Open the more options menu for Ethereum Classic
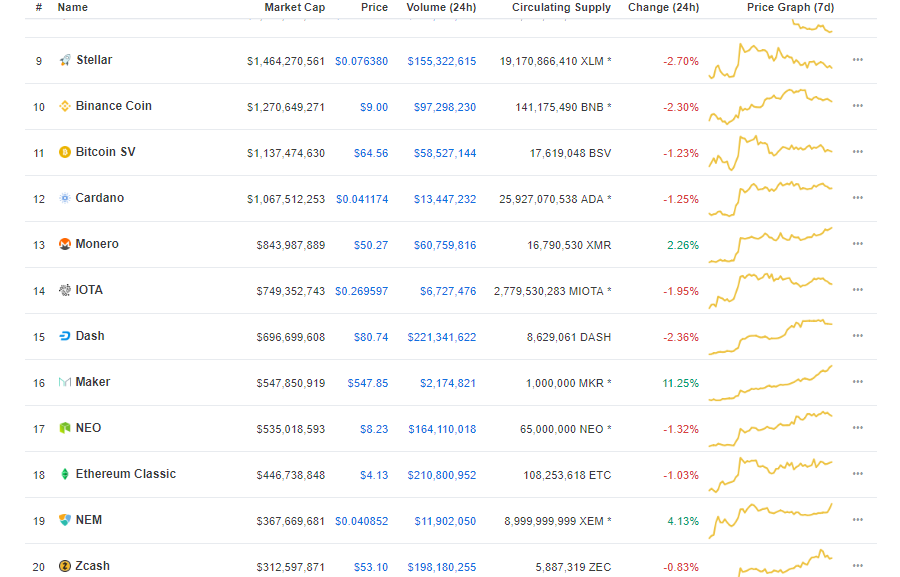 click(858, 473)
